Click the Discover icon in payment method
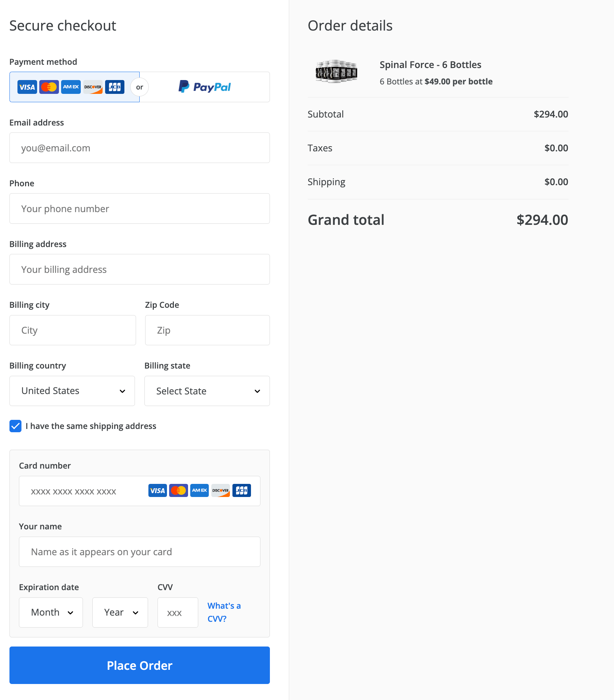The width and height of the screenshot is (614, 700). (x=93, y=87)
